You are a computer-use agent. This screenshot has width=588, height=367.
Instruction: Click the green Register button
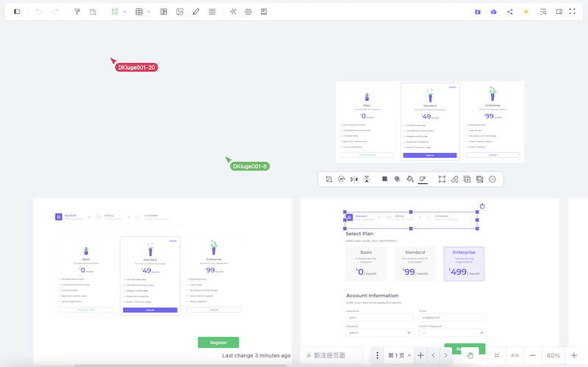tap(218, 342)
